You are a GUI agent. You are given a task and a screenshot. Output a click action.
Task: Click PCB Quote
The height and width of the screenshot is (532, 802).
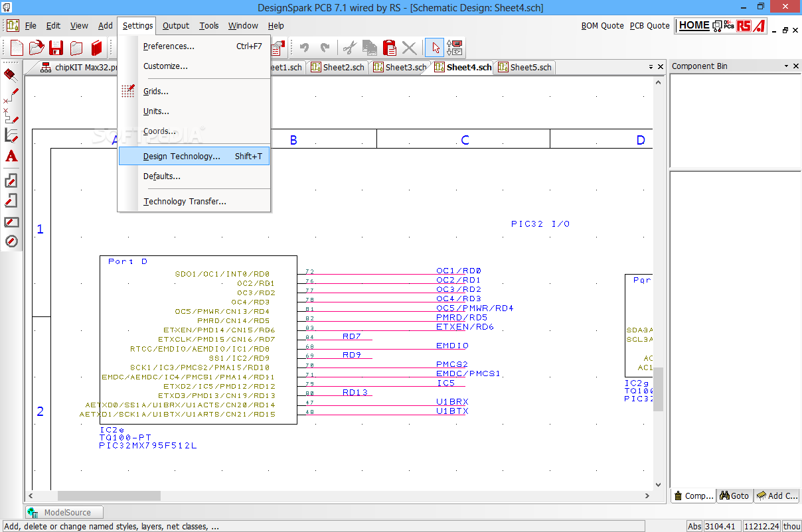[650, 26]
